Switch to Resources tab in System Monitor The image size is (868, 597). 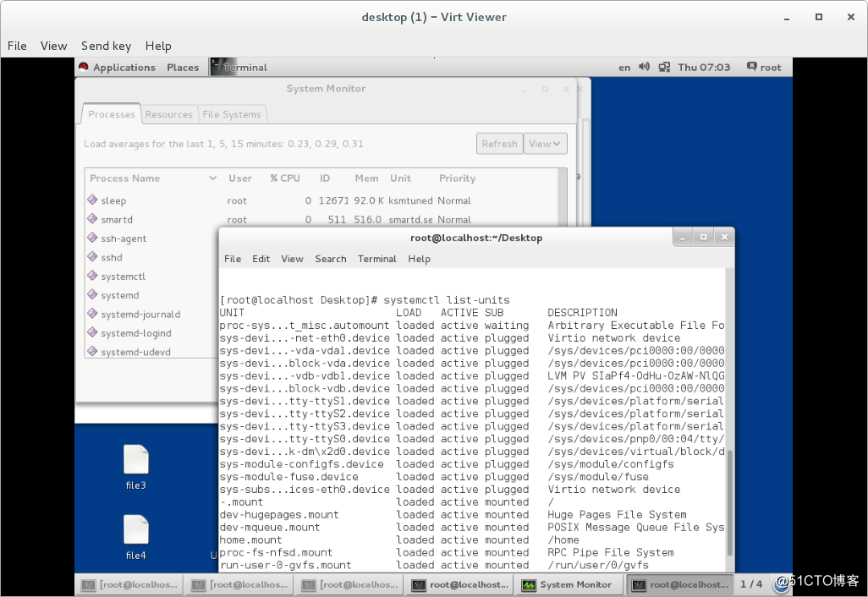[169, 114]
